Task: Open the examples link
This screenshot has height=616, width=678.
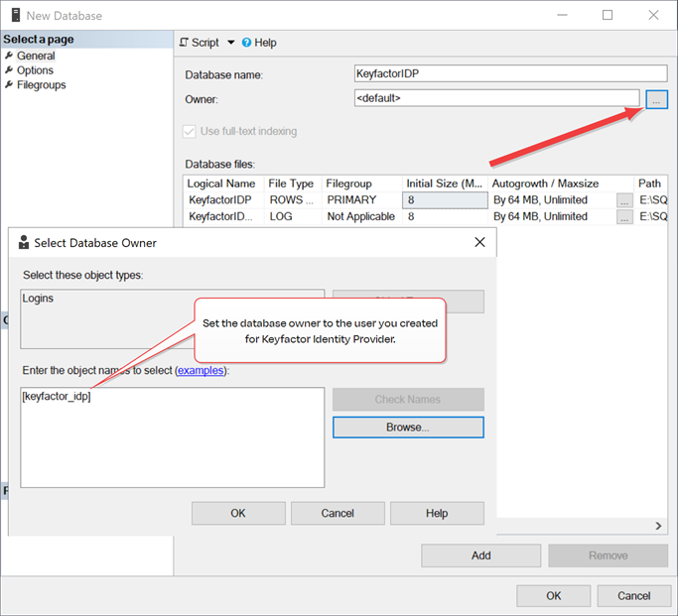Action: (201, 370)
